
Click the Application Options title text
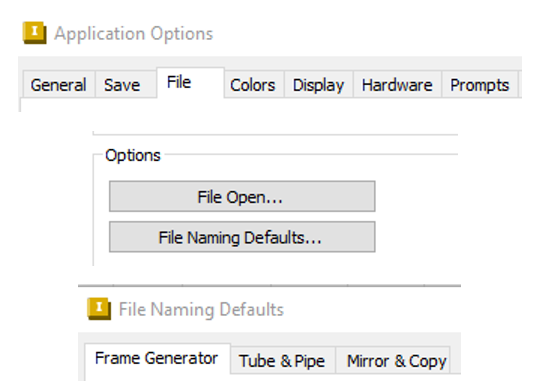coord(134,33)
